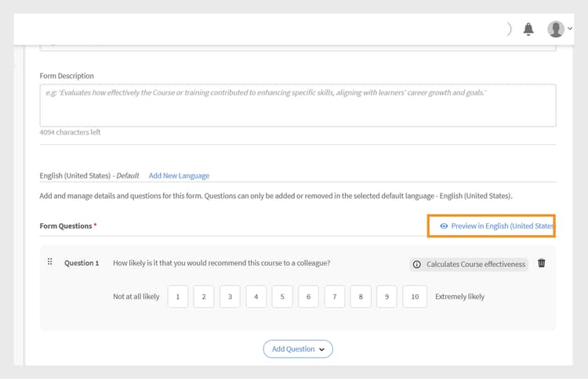
Task: Click the Add New Language link
Action: [x=179, y=175]
